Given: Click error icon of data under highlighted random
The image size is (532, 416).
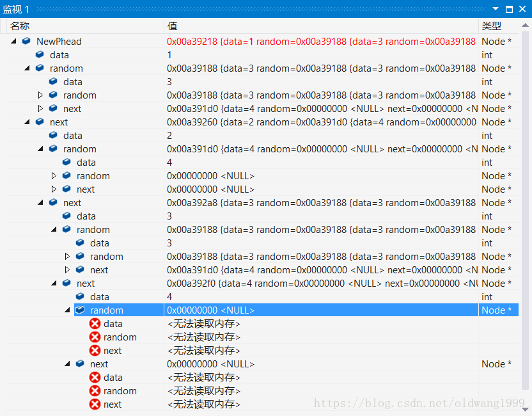Looking at the screenshot, I should 95,323.
